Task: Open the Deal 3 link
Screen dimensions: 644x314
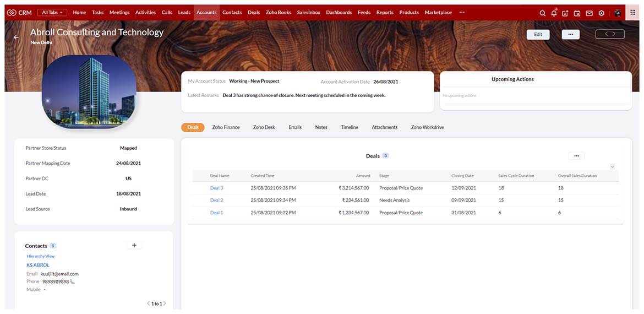Action: [x=216, y=188]
